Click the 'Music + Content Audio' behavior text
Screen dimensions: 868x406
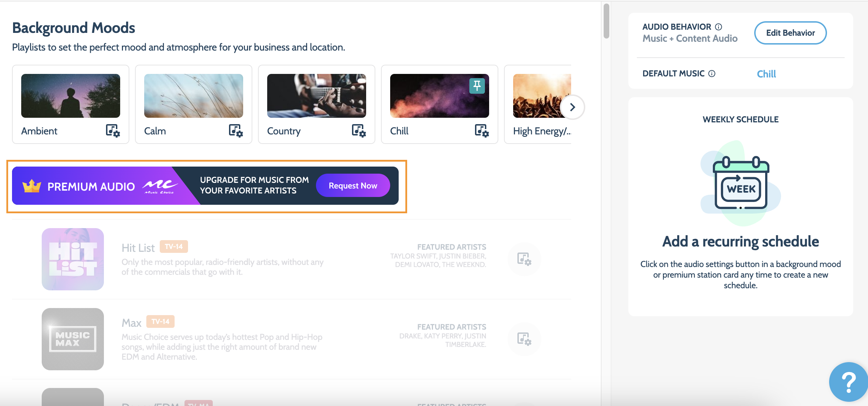pos(690,39)
